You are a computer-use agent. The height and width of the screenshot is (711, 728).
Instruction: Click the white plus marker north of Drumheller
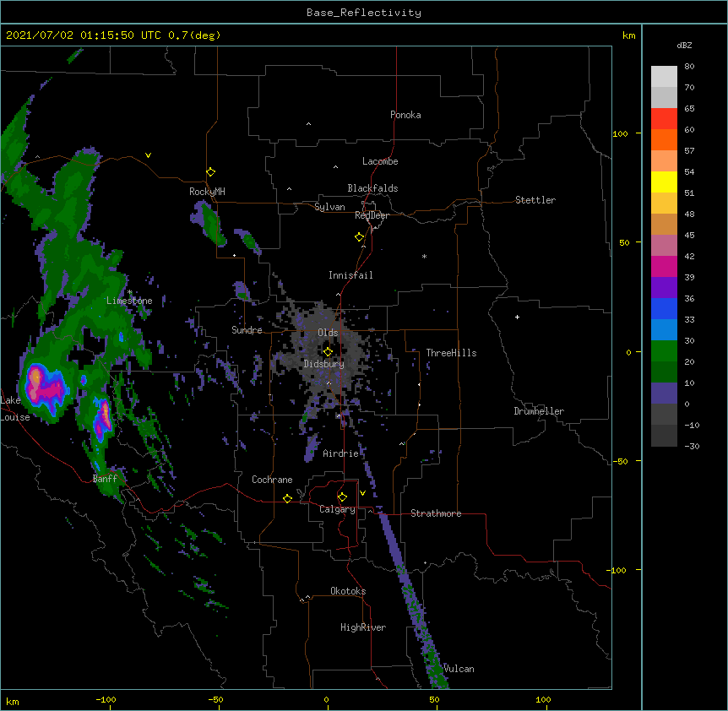tap(517, 317)
